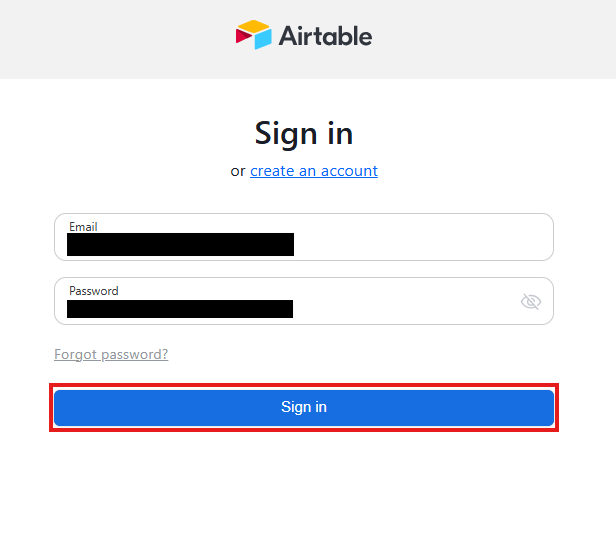Click the redacted email value
The image size is (616, 555).
[180, 244]
